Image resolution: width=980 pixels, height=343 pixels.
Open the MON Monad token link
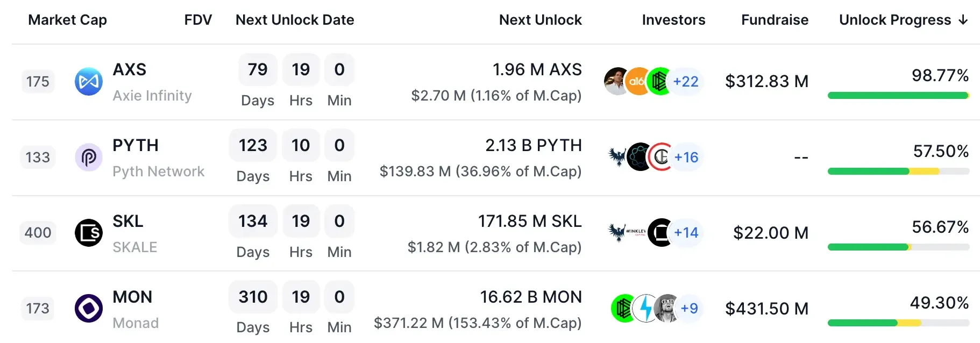(x=132, y=297)
